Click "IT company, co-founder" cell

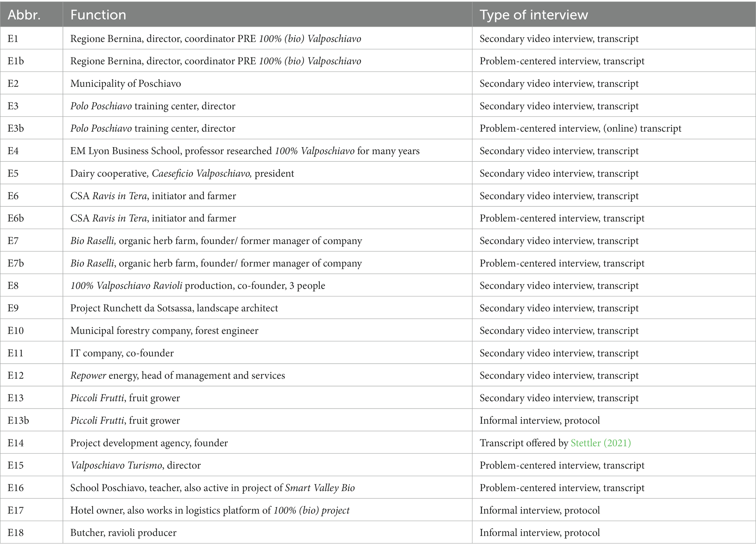click(267, 353)
